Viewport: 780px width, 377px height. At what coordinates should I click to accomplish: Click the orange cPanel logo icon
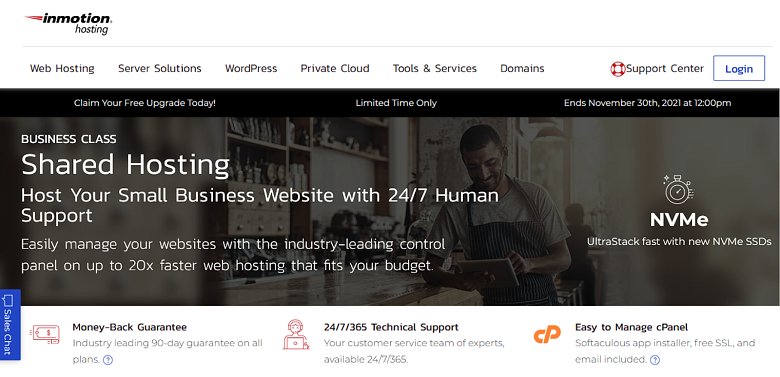tap(547, 334)
